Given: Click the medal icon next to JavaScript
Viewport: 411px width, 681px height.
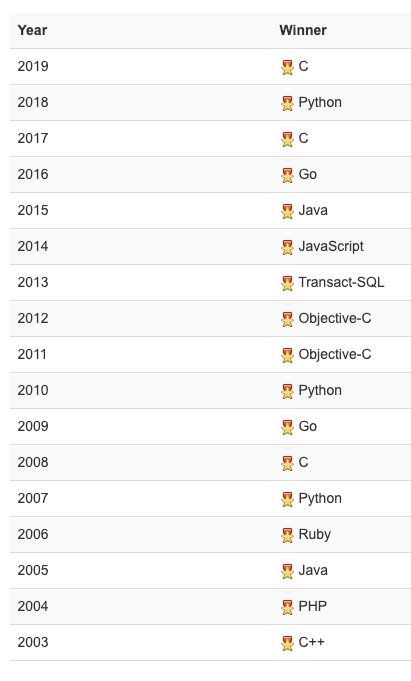Looking at the screenshot, I should [287, 248].
